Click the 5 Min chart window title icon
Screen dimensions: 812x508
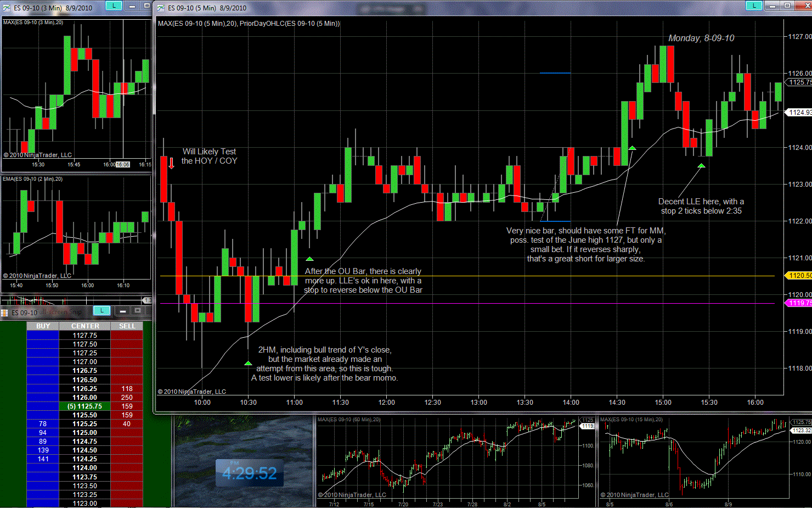coord(161,8)
